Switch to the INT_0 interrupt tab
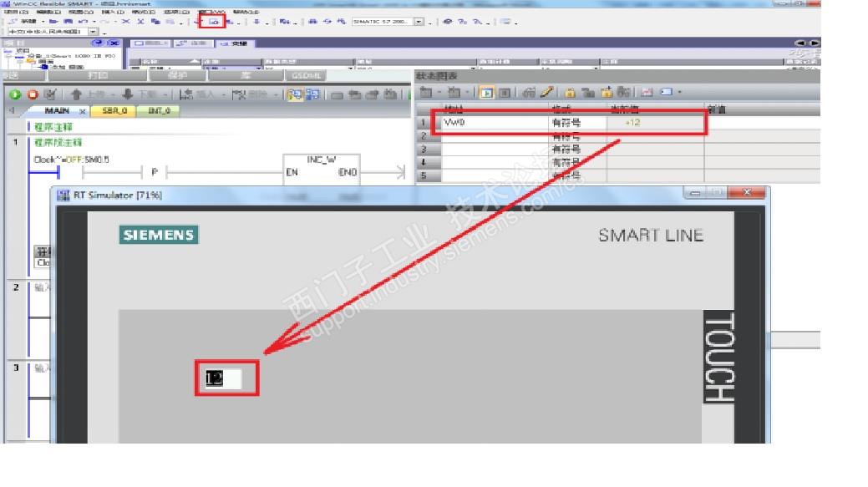The height and width of the screenshot is (487, 868). click(x=159, y=110)
